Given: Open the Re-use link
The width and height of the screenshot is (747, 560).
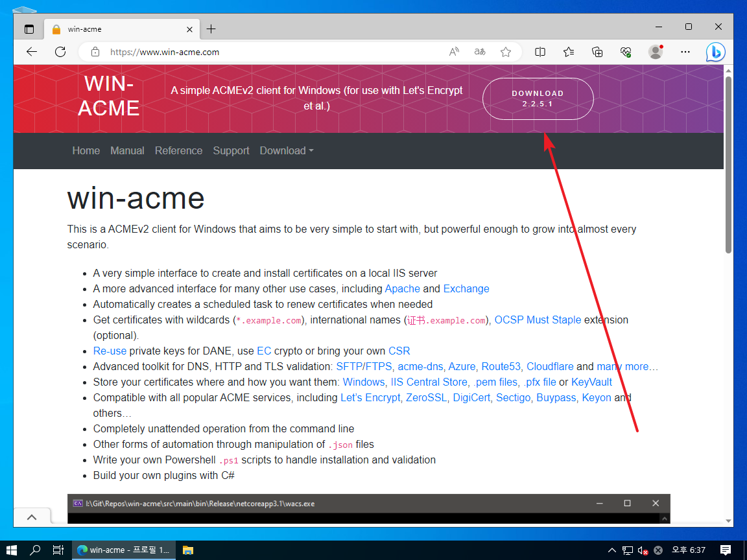Looking at the screenshot, I should (x=110, y=351).
